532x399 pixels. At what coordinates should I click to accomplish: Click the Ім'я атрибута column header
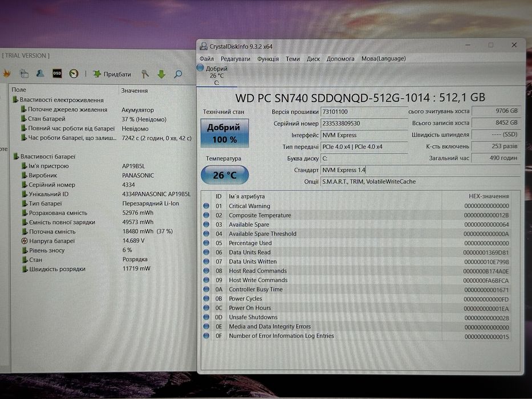click(x=247, y=196)
